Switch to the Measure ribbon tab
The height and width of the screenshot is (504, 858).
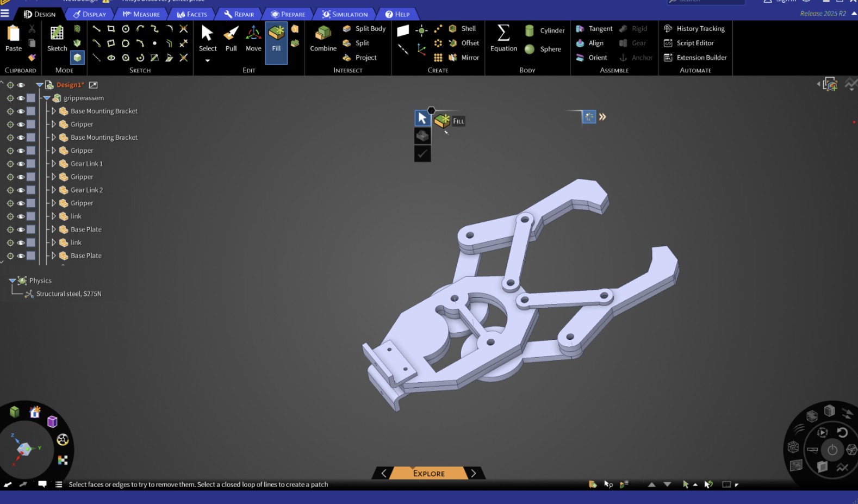pyautogui.click(x=141, y=14)
